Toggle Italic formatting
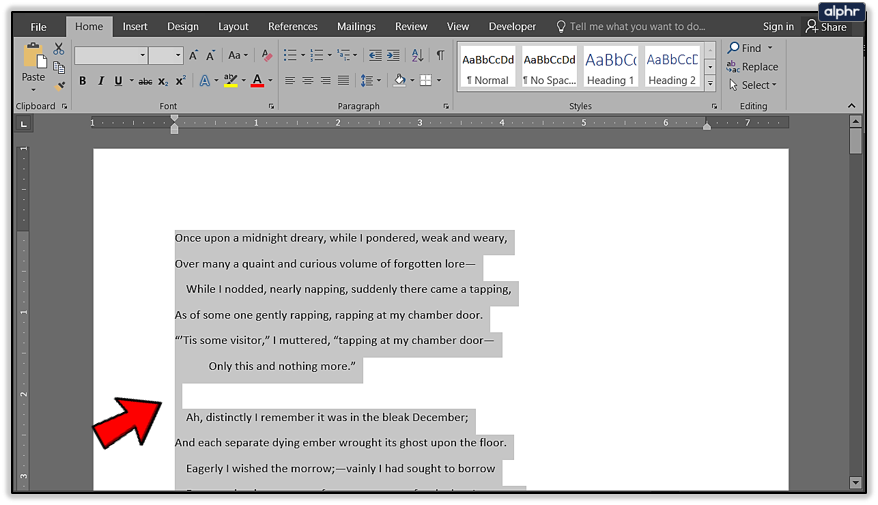Screen dimensions: 878x505 100,81
